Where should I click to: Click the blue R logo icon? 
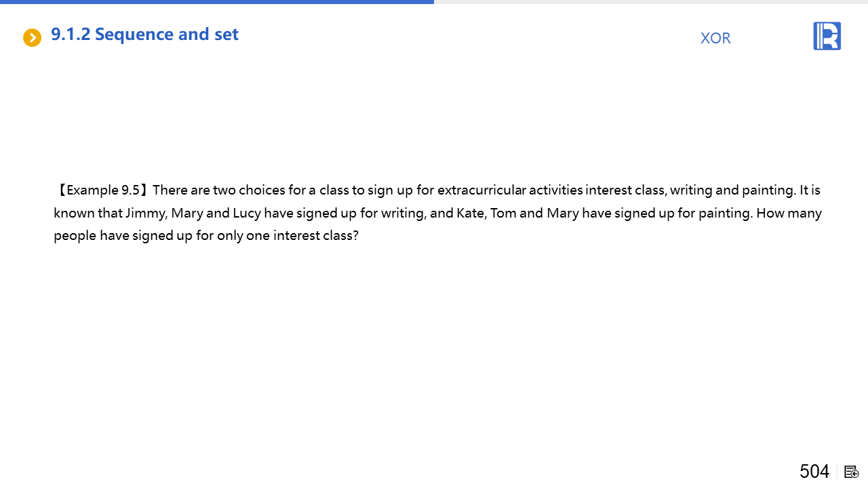pyautogui.click(x=827, y=36)
